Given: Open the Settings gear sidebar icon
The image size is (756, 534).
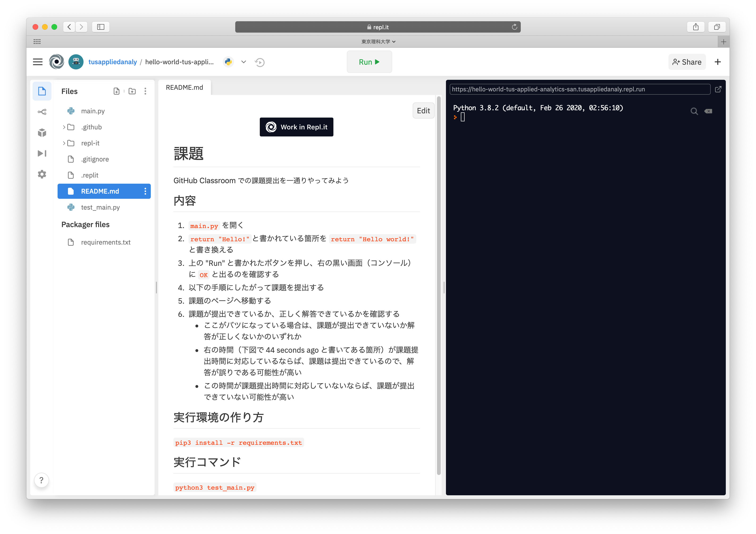Looking at the screenshot, I should coord(42,174).
